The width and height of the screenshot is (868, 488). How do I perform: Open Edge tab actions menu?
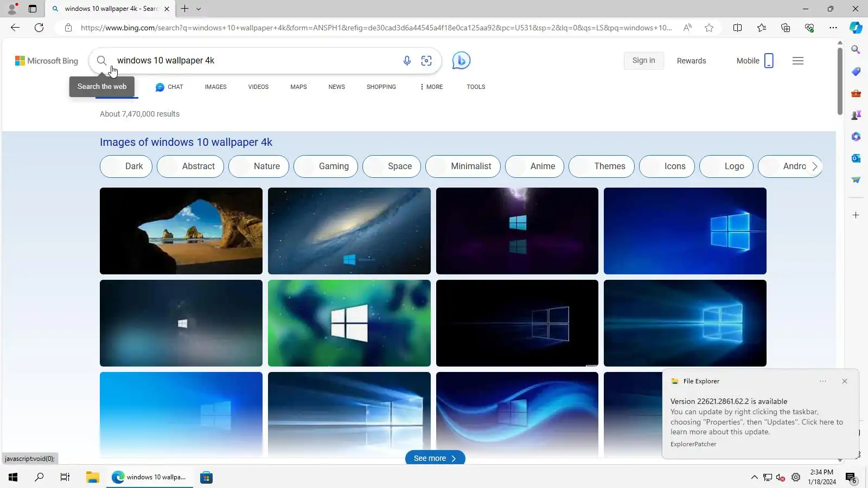33,9
